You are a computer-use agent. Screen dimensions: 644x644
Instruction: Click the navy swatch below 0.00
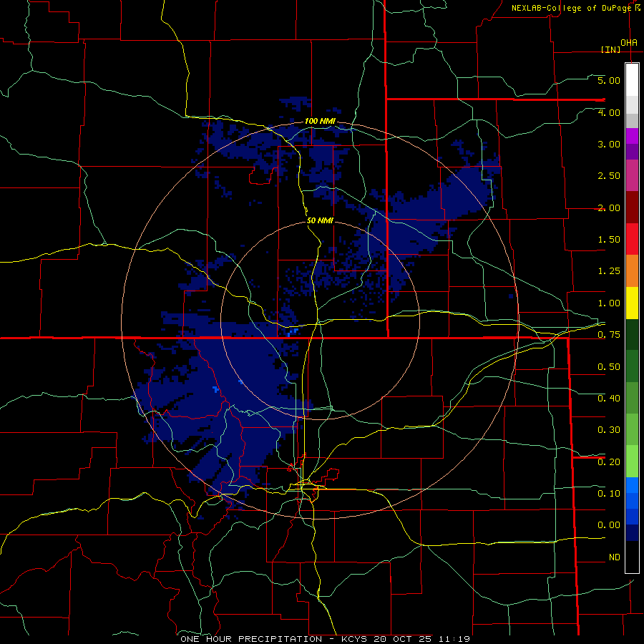coord(632,533)
